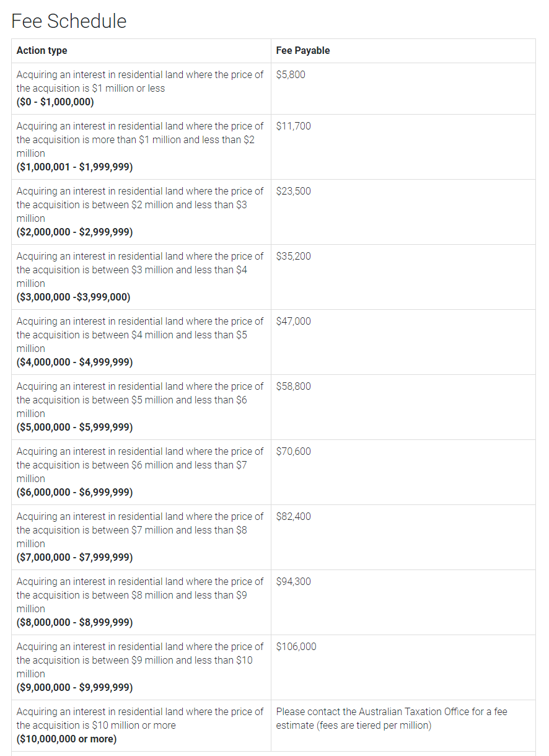Select the ($3,000,000 -$3,999,000) range label
The width and height of the screenshot is (549, 756).
[x=73, y=297]
